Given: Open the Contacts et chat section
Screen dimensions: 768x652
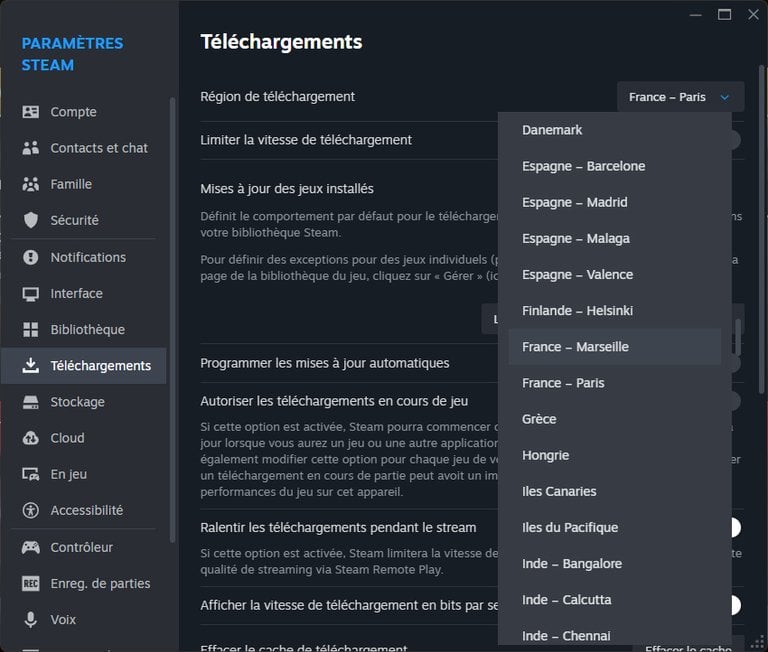Looking at the screenshot, I should (83, 148).
